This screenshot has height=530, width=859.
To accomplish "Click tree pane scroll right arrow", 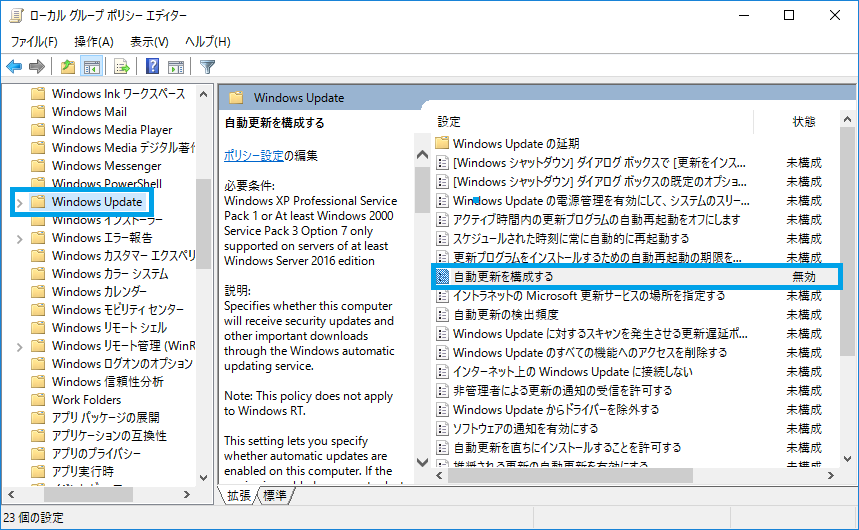I will 186,494.
